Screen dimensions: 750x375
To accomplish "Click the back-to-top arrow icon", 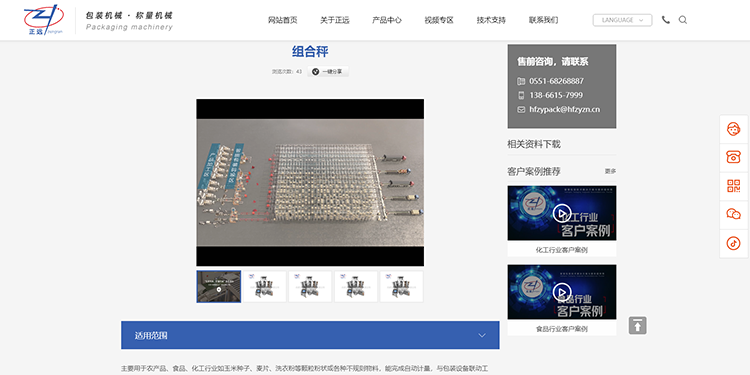I will point(638,325).
